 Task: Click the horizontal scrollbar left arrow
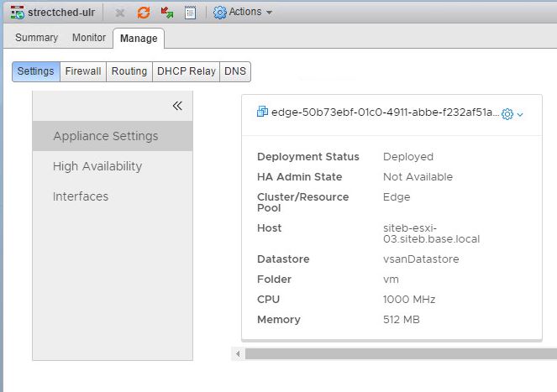pos(239,354)
